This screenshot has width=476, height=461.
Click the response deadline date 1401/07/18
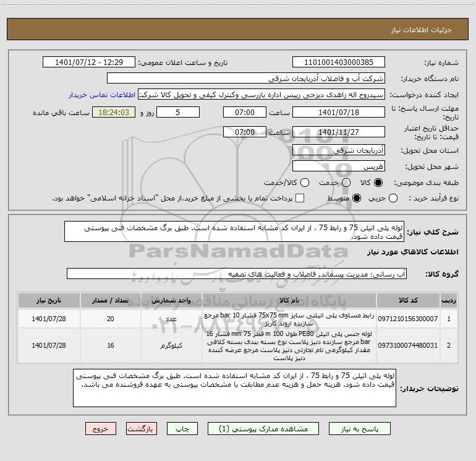tap(339, 112)
